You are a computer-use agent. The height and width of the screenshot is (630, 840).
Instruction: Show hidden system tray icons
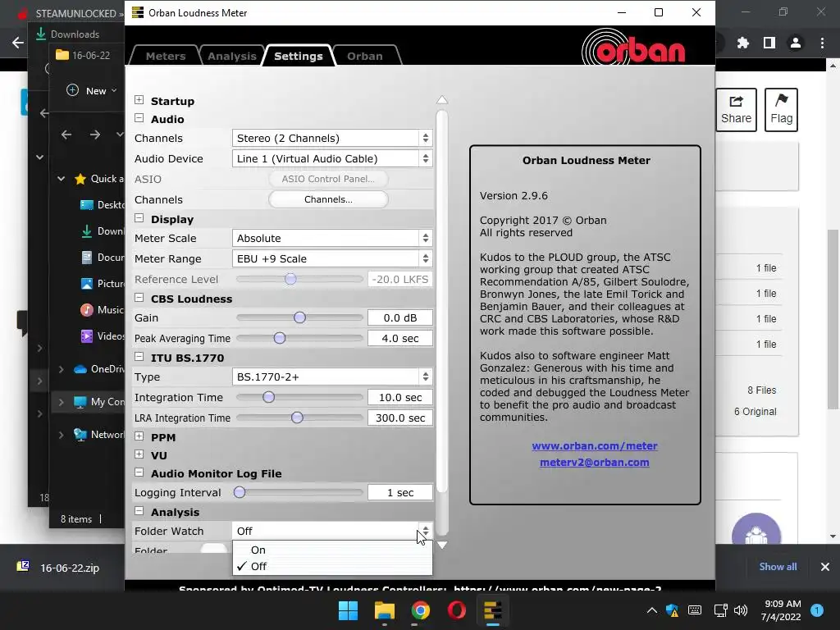(652, 610)
